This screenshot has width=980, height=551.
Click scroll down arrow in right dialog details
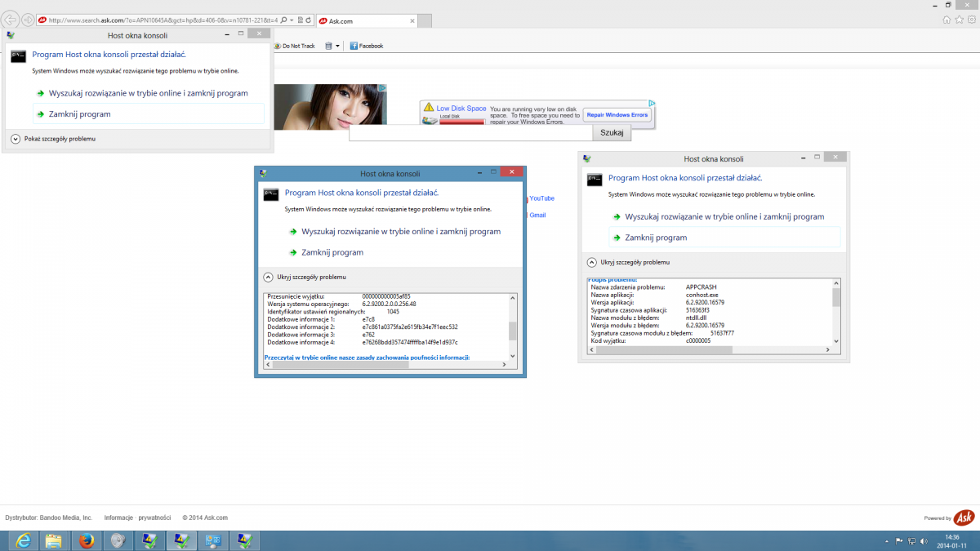[836, 341]
